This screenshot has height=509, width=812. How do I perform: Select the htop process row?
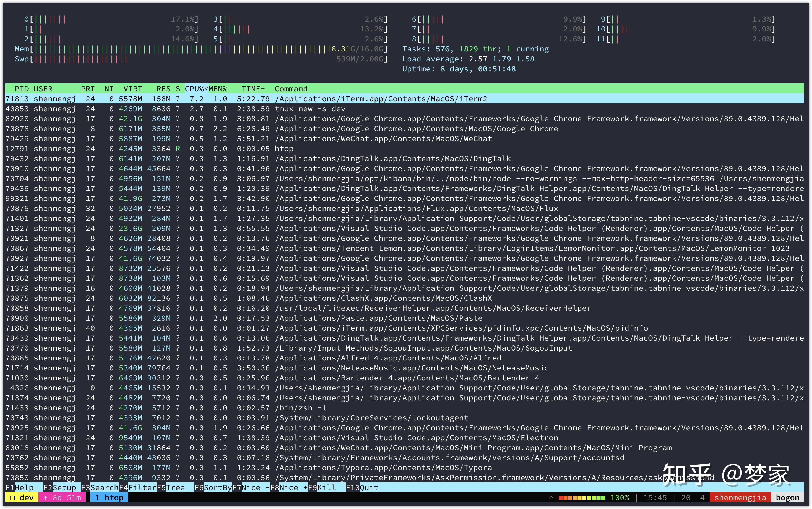click(284, 149)
